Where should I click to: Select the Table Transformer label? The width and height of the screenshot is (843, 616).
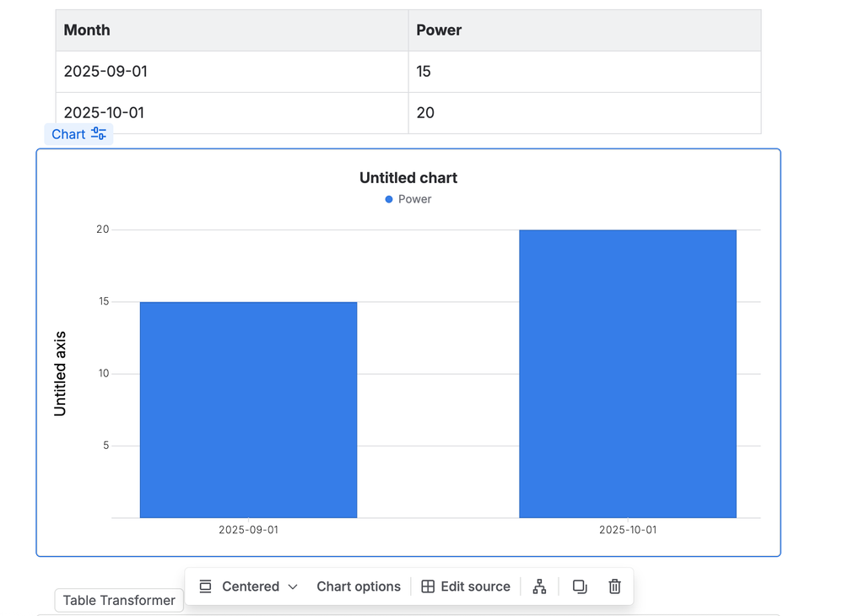pyautogui.click(x=119, y=601)
